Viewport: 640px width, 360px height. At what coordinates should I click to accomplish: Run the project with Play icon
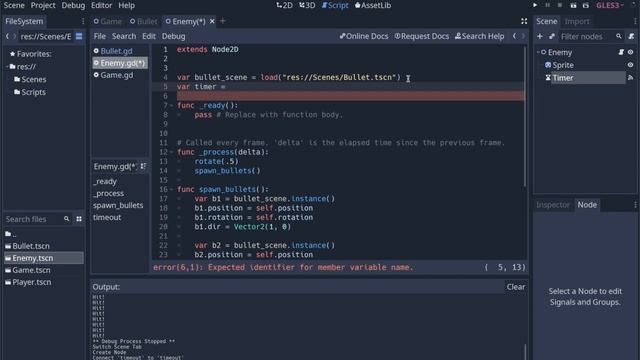(535, 5)
